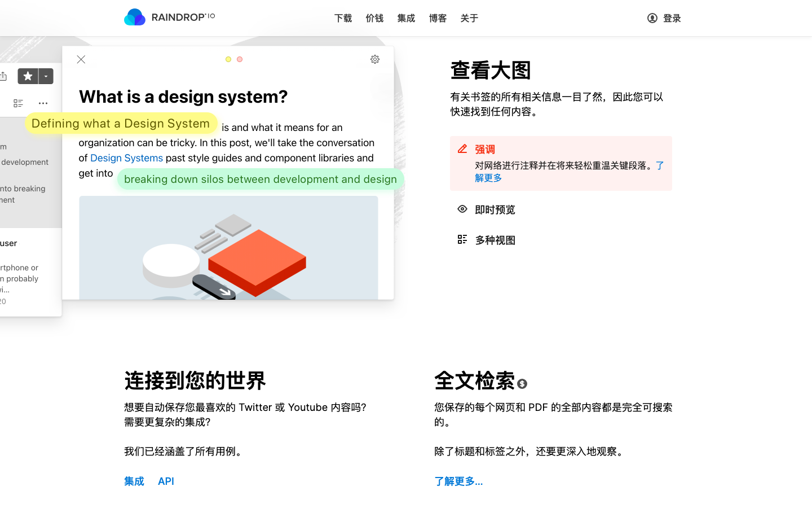The width and height of the screenshot is (812, 508).
Task: Click the share icon in the sidebar
Action: click(x=5, y=76)
